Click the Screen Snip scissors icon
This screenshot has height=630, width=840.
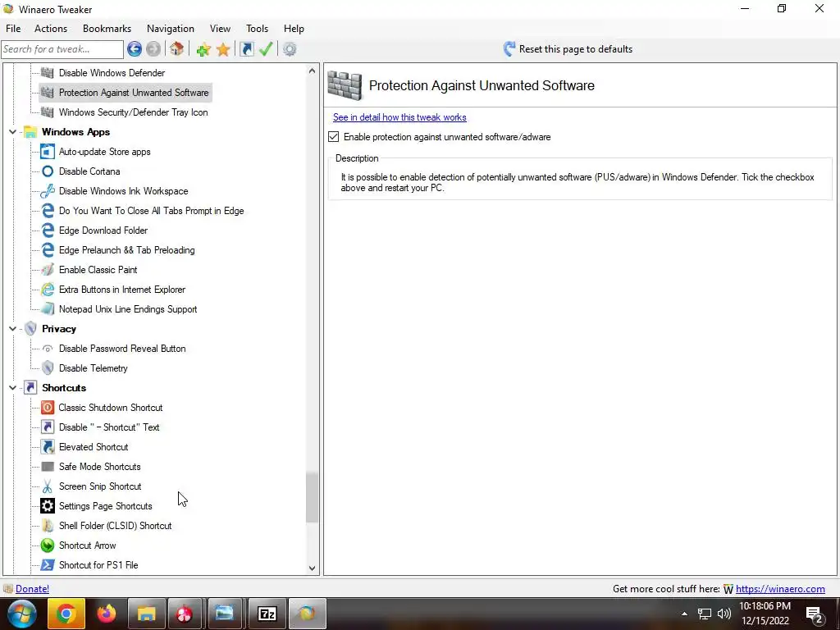(48, 486)
